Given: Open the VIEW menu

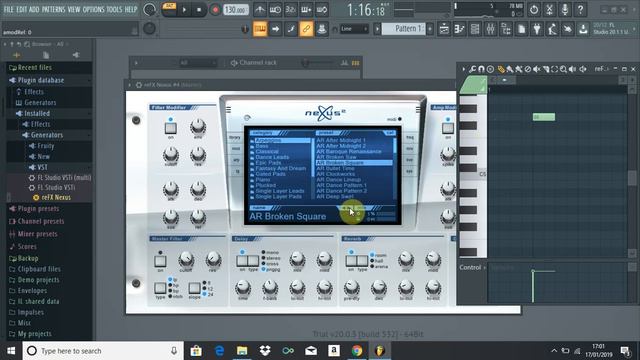Looking at the screenshot, I should [x=74, y=9].
